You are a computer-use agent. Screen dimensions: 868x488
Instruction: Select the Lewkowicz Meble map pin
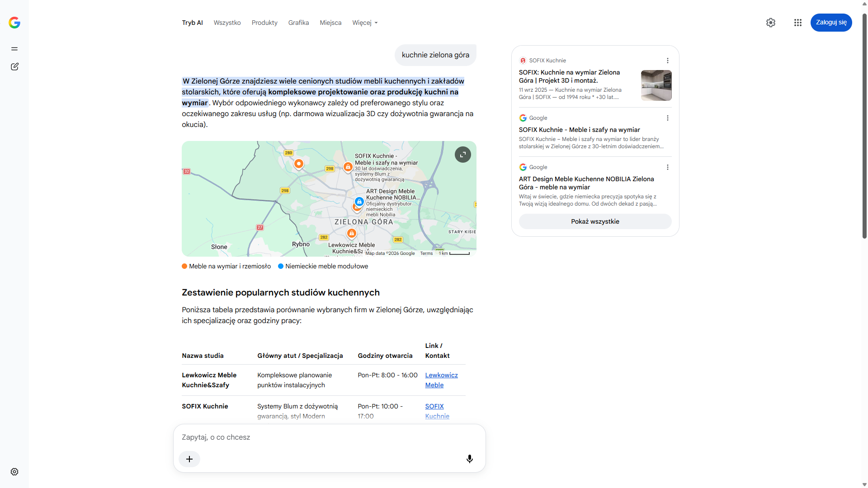[x=352, y=233]
